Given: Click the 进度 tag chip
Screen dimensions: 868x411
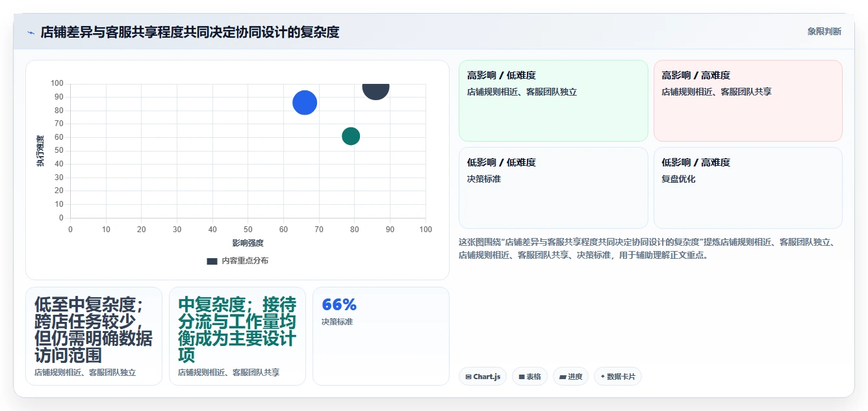Looking at the screenshot, I should 570,377.
